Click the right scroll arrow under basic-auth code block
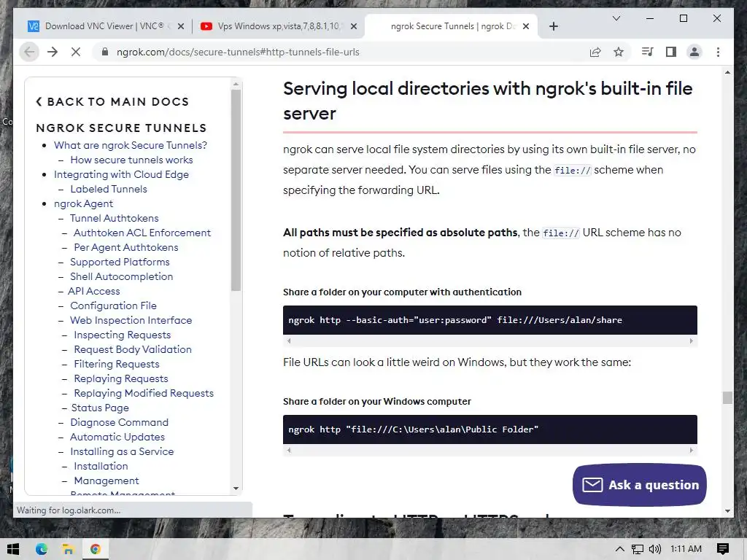The height and width of the screenshot is (560, 747). pyautogui.click(x=692, y=341)
